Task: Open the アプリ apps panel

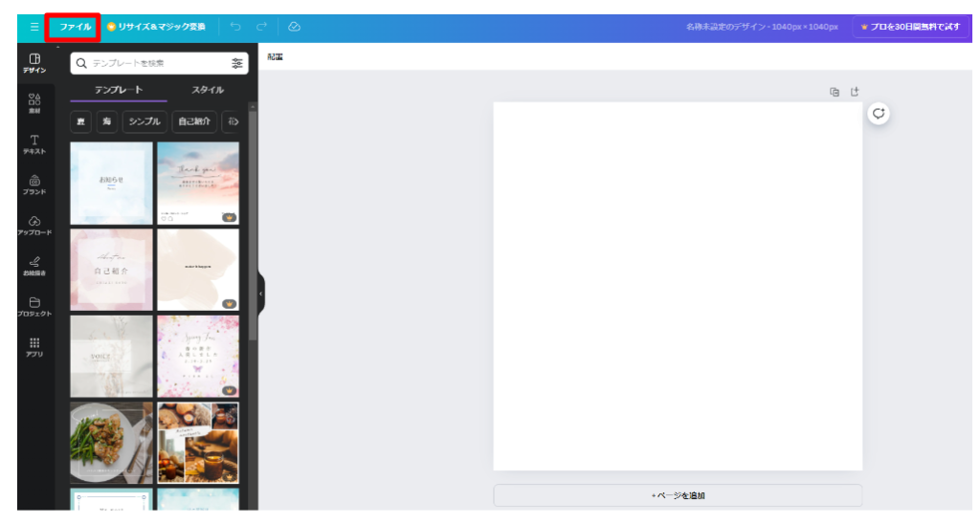Action: click(x=34, y=347)
